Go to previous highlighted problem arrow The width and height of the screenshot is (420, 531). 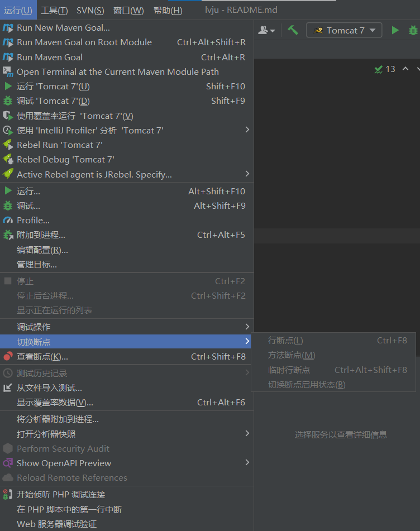[x=405, y=69]
